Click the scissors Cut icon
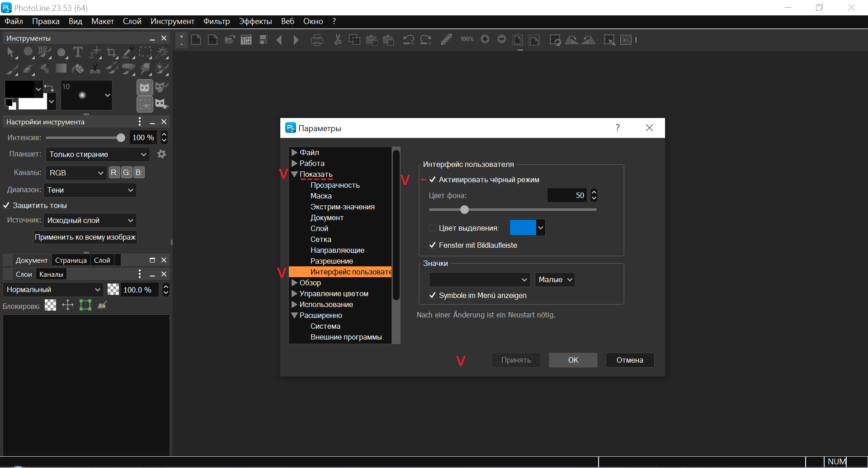Screen dimensions: 868x468 (337, 40)
